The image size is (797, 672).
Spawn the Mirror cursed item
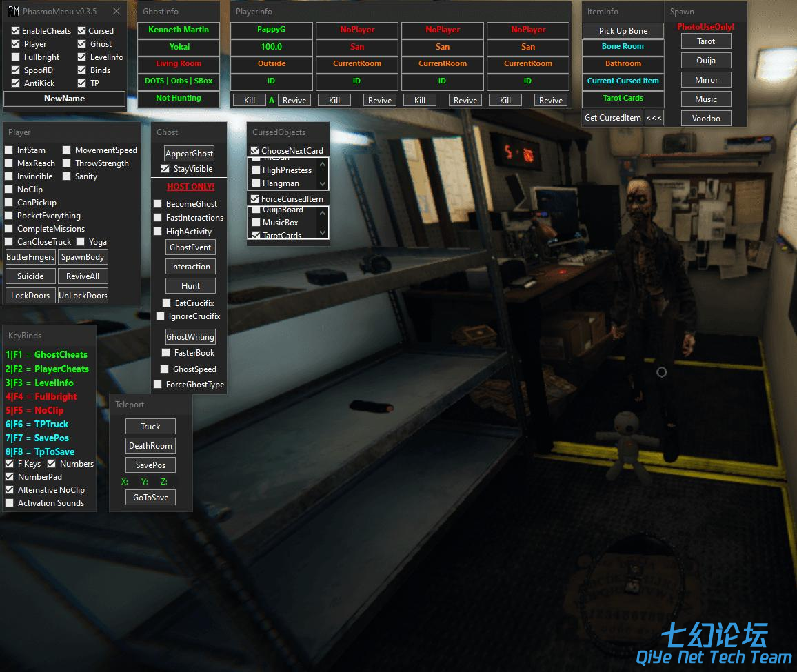pyautogui.click(x=706, y=80)
